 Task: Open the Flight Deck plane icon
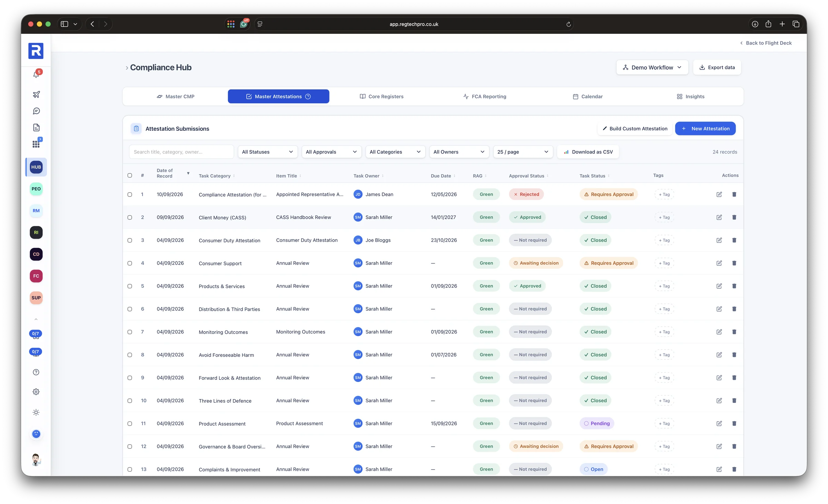pos(36,94)
